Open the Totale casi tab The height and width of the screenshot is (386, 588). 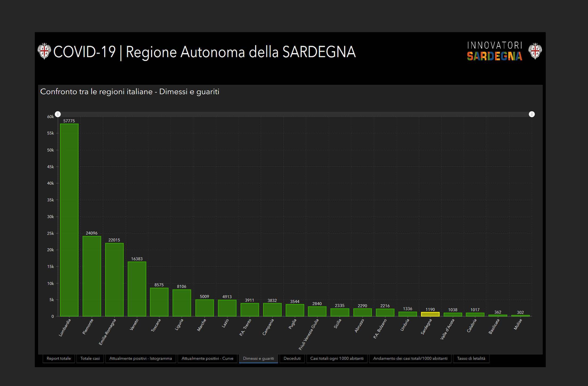90,358
